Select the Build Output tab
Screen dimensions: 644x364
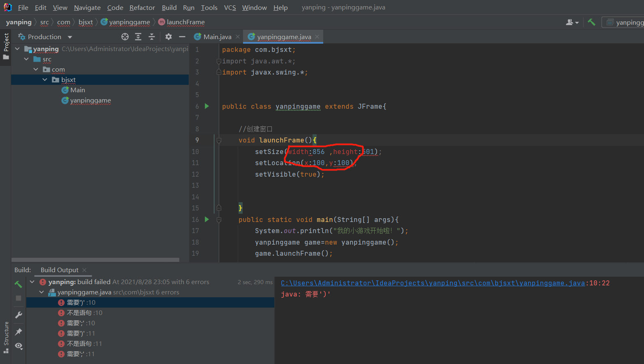[60, 270]
